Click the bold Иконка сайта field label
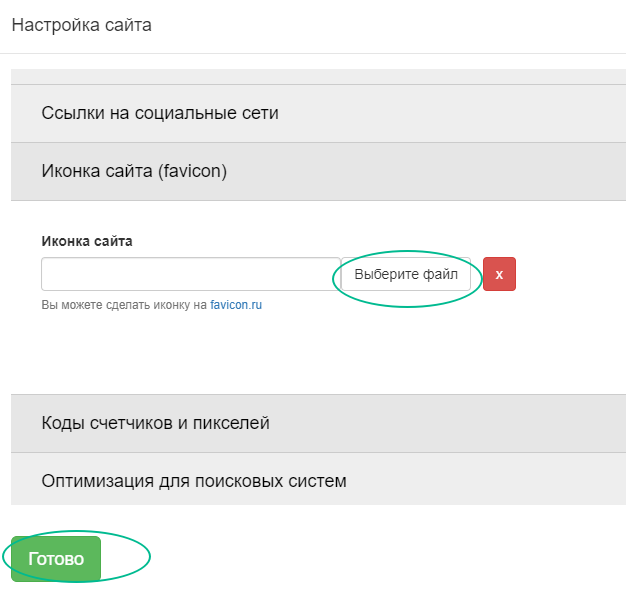The height and width of the screenshot is (589, 626). click(87, 241)
